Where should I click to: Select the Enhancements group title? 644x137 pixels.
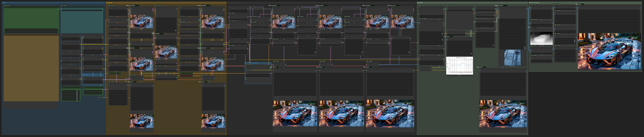click(534, 3)
